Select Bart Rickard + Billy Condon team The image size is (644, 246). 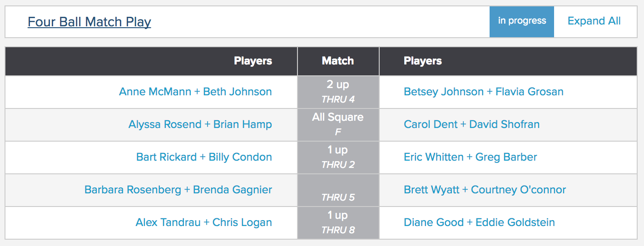click(x=204, y=157)
